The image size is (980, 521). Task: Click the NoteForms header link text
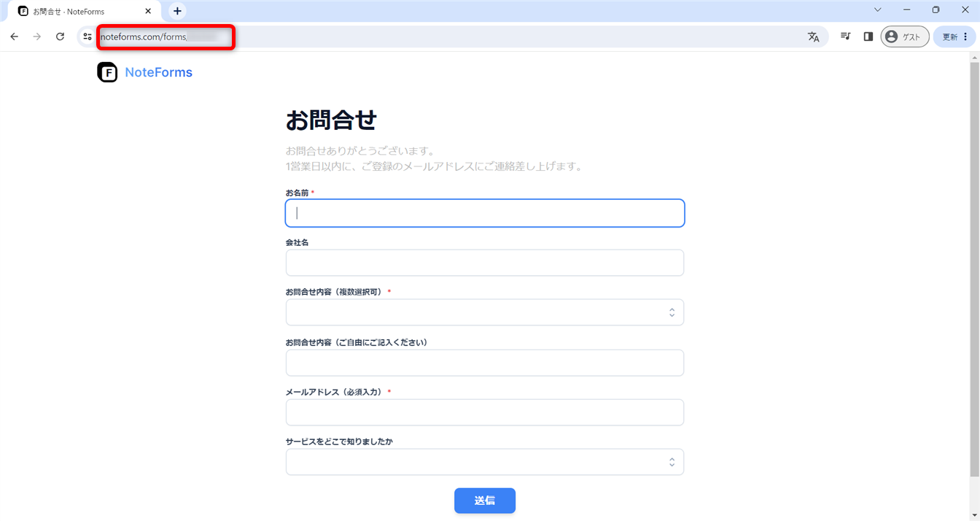158,72
